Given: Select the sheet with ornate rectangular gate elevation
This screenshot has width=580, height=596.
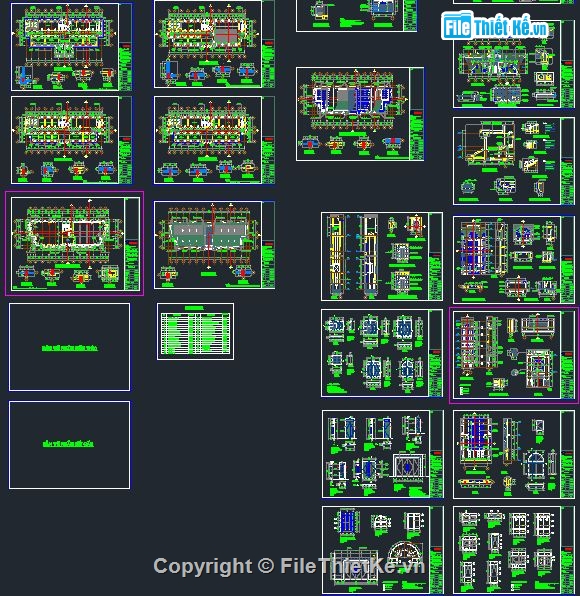Looking at the screenshot, I should tap(382, 454).
